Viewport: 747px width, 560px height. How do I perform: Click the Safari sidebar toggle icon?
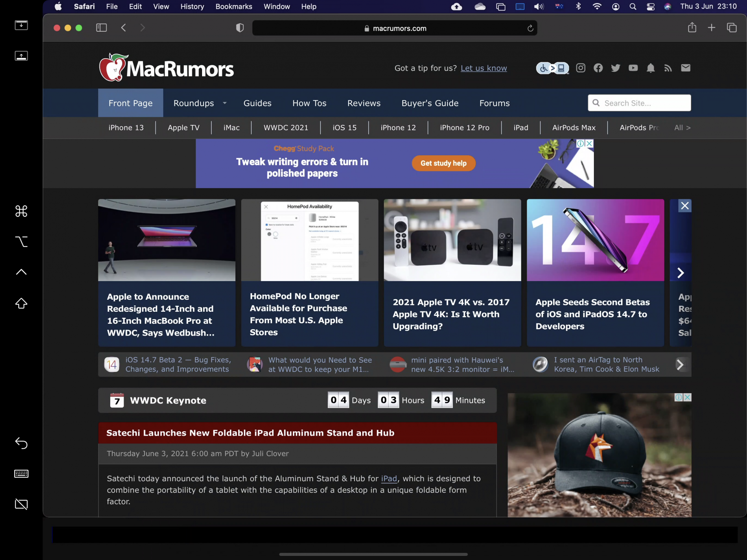coord(101,28)
